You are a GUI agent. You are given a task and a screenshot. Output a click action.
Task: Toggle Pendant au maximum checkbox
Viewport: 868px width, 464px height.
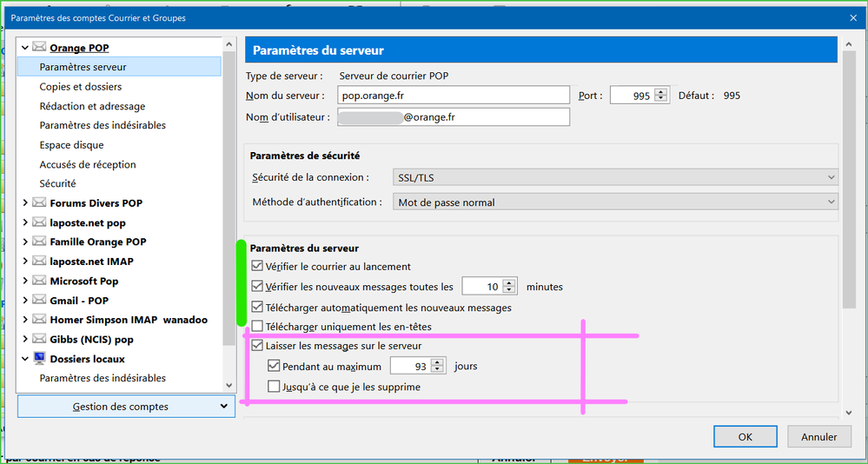click(274, 366)
